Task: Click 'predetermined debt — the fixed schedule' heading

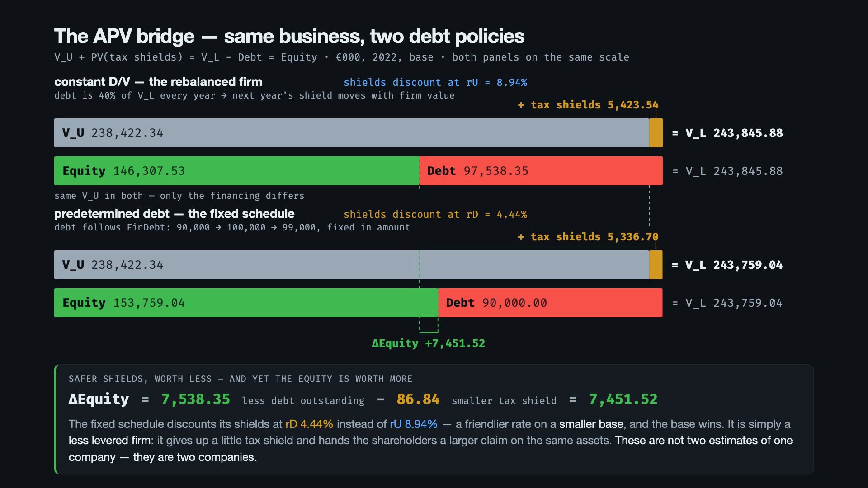Action: click(175, 214)
